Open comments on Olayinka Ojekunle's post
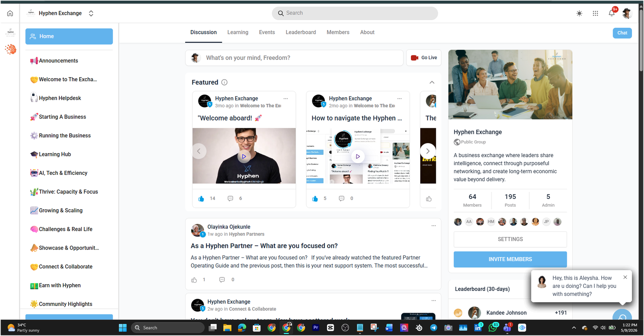Viewport: 644px width, 336px height. [222, 280]
